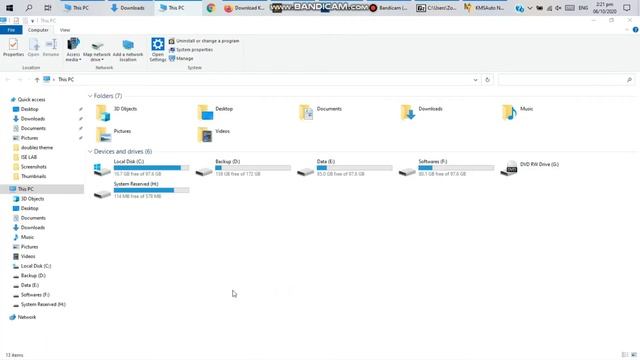Go up one folder level
This screenshot has height=360, width=640.
(x=37, y=80)
